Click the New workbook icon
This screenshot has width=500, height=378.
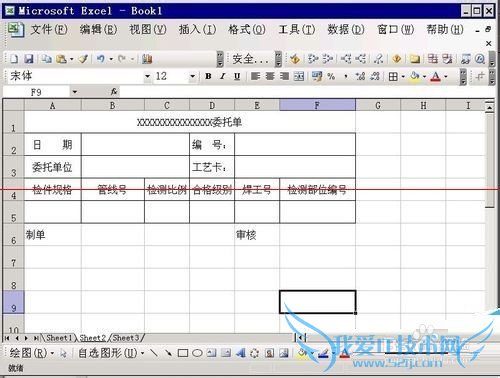point(14,59)
